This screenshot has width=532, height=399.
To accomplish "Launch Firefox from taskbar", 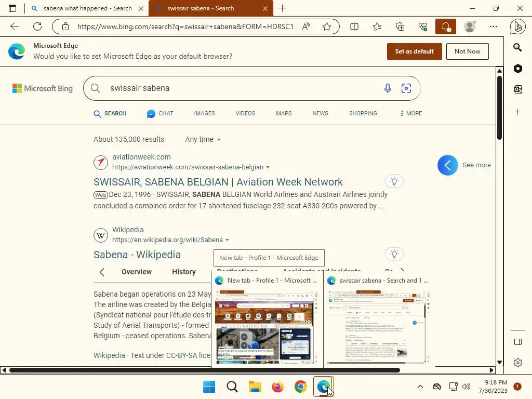I will click(x=277, y=387).
